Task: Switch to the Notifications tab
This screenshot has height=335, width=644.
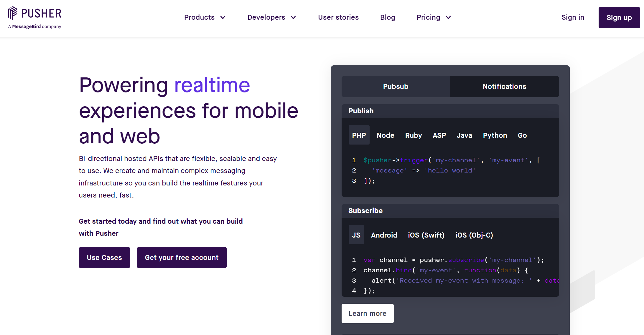Action: tap(504, 87)
